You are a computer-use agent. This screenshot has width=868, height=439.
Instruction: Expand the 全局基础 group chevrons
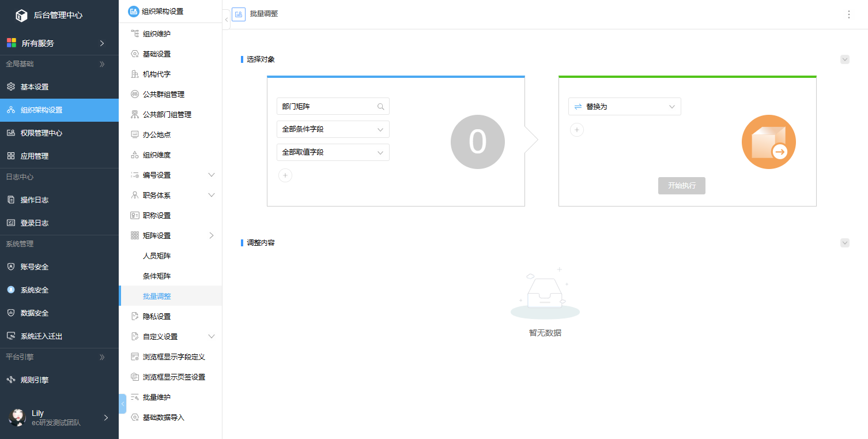[102, 64]
